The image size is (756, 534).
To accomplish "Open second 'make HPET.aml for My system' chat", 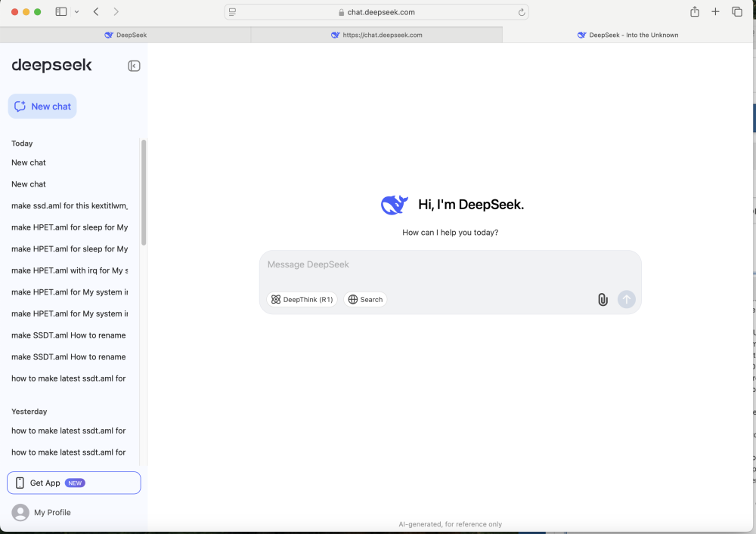I will 70,314.
